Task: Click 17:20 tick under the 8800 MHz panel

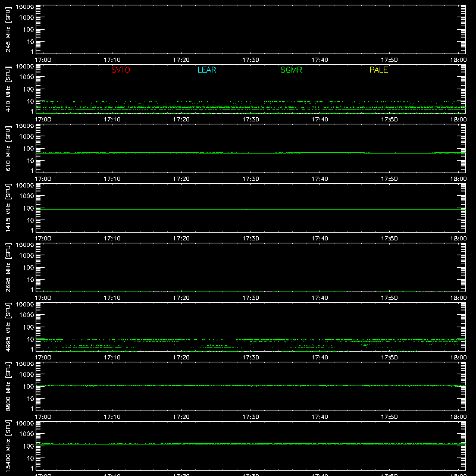Action: pyautogui.click(x=181, y=417)
